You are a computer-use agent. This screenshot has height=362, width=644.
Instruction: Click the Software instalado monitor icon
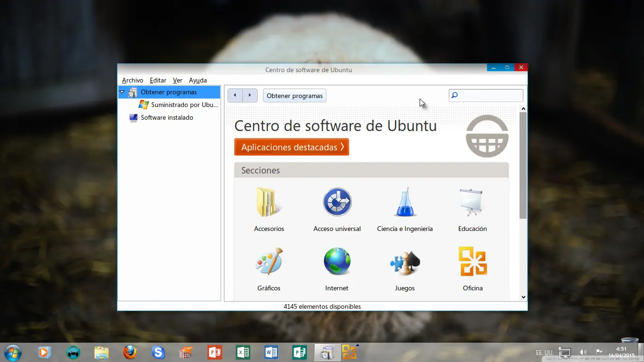pyautogui.click(x=133, y=118)
